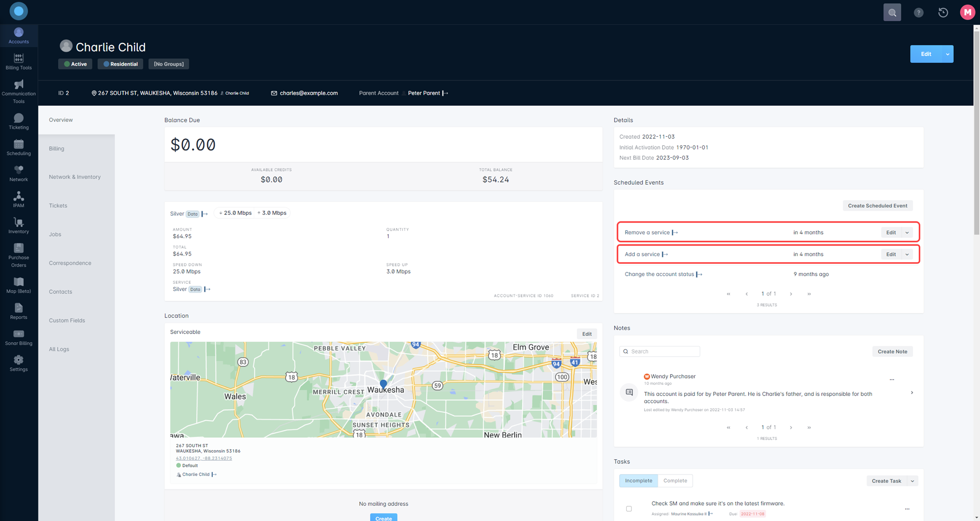The image size is (980, 521).
Task: Expand dropdown beside Add a service Edit
Action: (907, 254)
